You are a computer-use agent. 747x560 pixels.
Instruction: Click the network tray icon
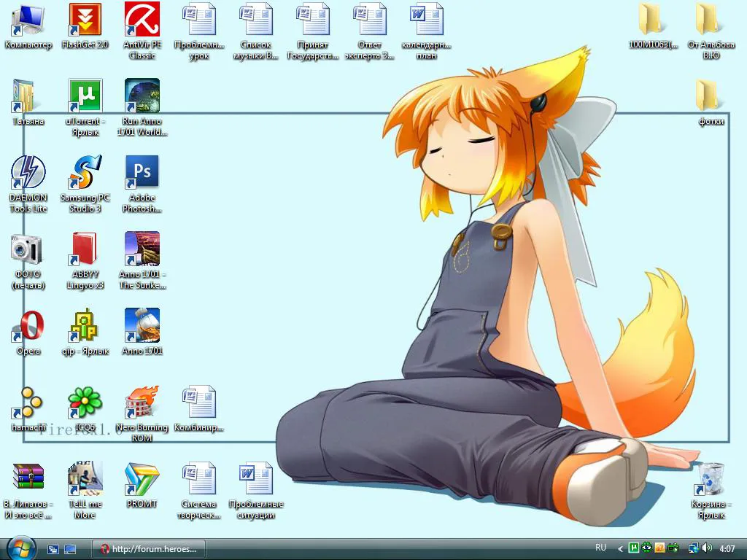pyautogui.click(x=694, y=548)
